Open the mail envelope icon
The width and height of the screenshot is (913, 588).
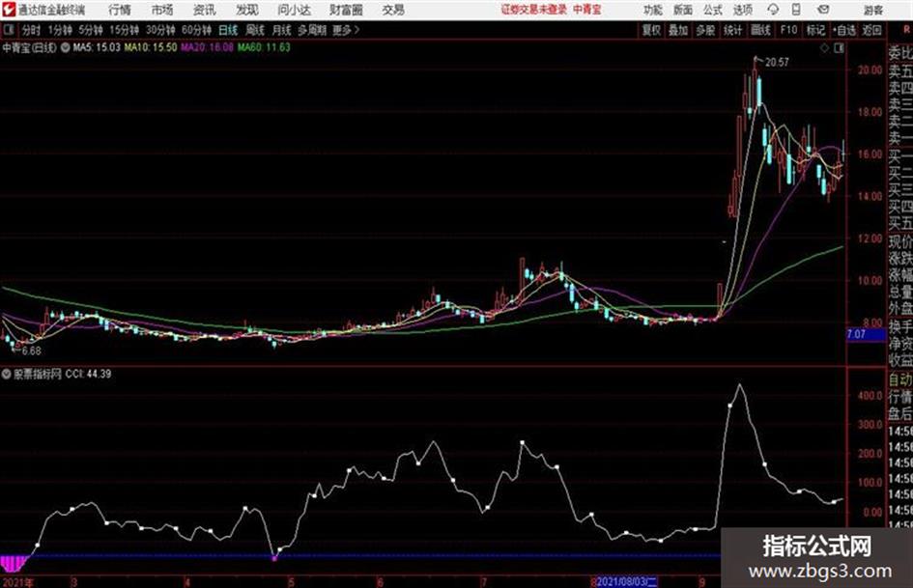pos(823,10)
